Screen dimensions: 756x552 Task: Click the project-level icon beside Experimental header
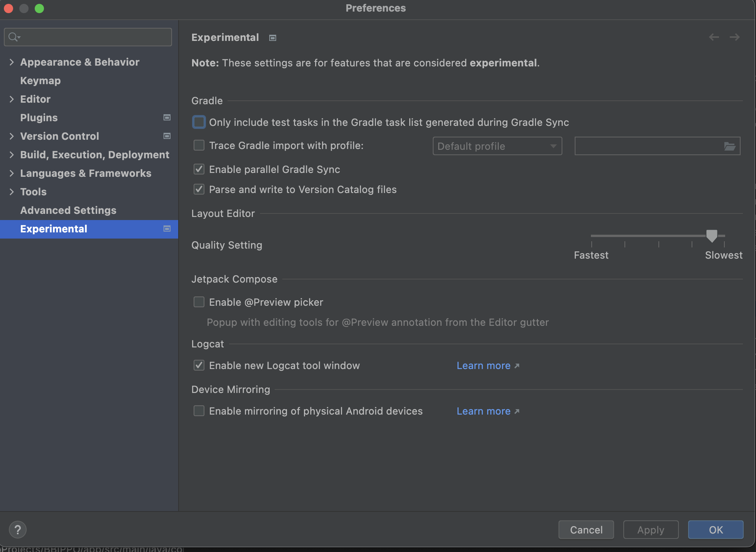tap(273, 38)
